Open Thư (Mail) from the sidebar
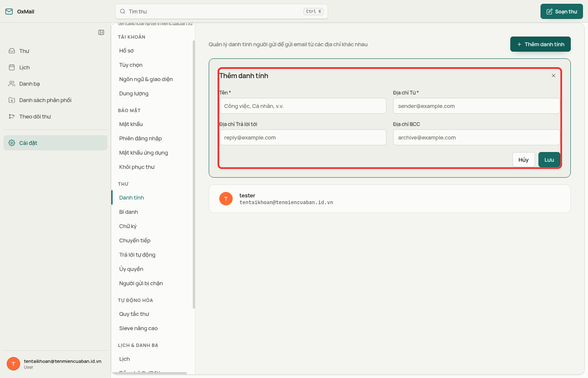 [x=55, y=51]
